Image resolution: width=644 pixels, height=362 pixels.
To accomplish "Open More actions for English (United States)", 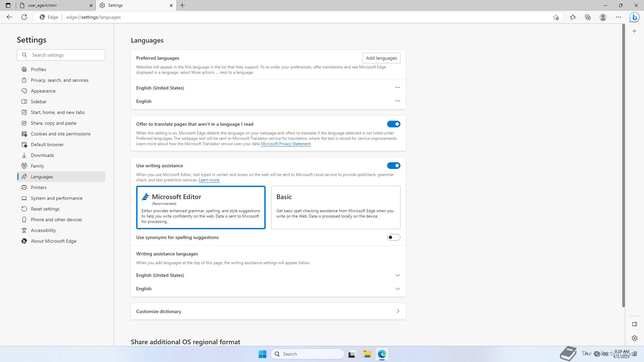I will [398, 87].
